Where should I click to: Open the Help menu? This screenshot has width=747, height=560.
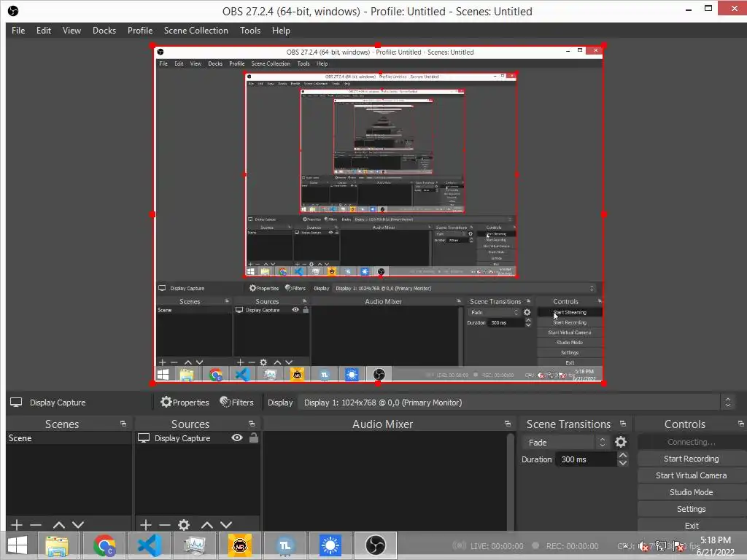(281, 31)
